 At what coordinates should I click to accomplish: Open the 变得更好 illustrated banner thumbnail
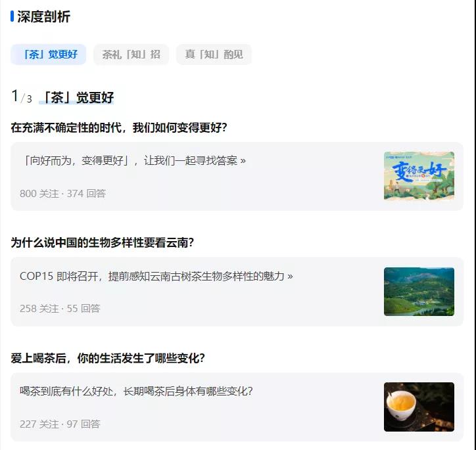tap(419, 176)
